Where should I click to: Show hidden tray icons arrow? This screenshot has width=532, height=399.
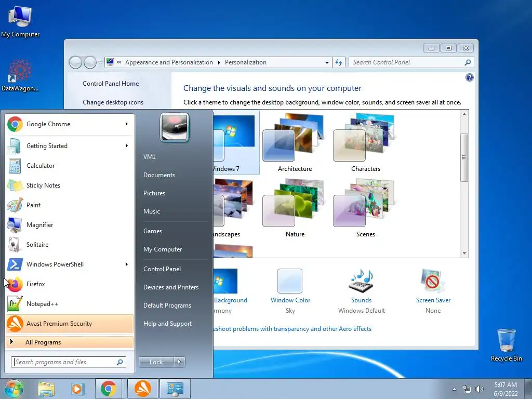454,389
